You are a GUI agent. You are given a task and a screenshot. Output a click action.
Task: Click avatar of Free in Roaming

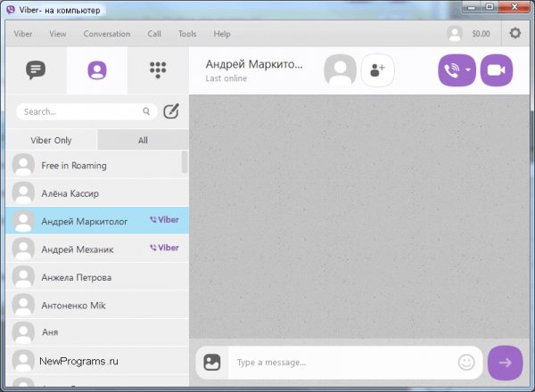[23, 165]
